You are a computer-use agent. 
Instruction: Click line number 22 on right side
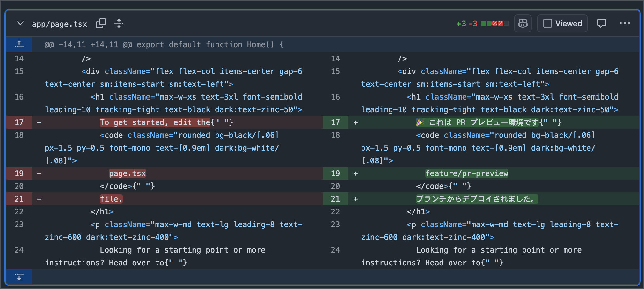[335, 211]
